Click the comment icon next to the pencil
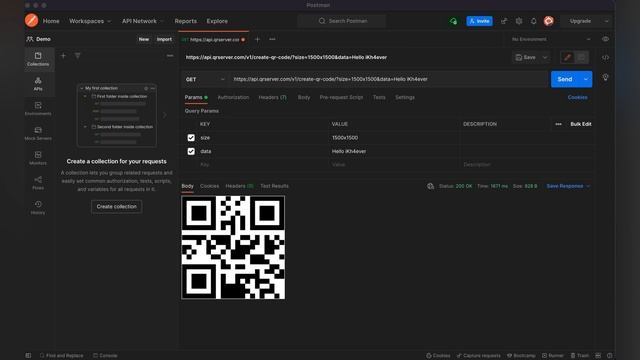 coord(582,58)
